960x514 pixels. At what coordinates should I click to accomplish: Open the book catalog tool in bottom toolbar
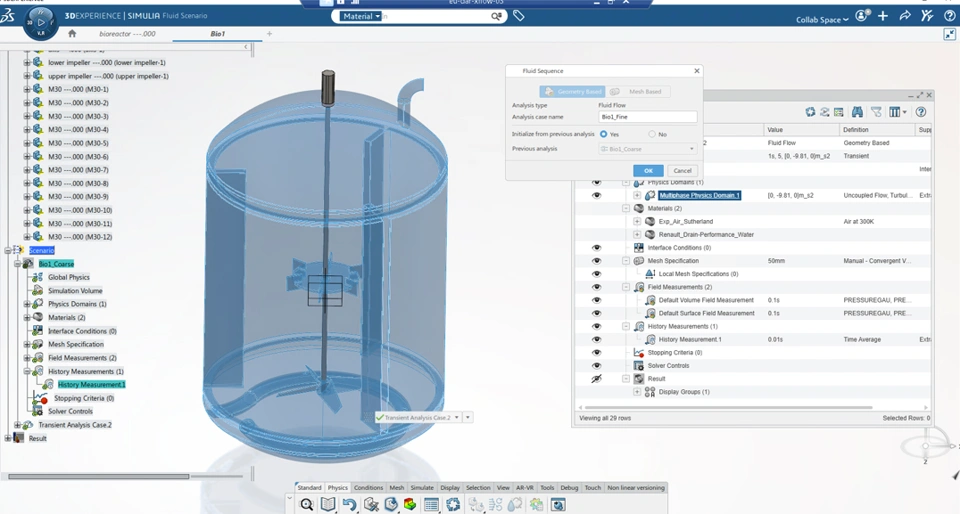point(328,504)
